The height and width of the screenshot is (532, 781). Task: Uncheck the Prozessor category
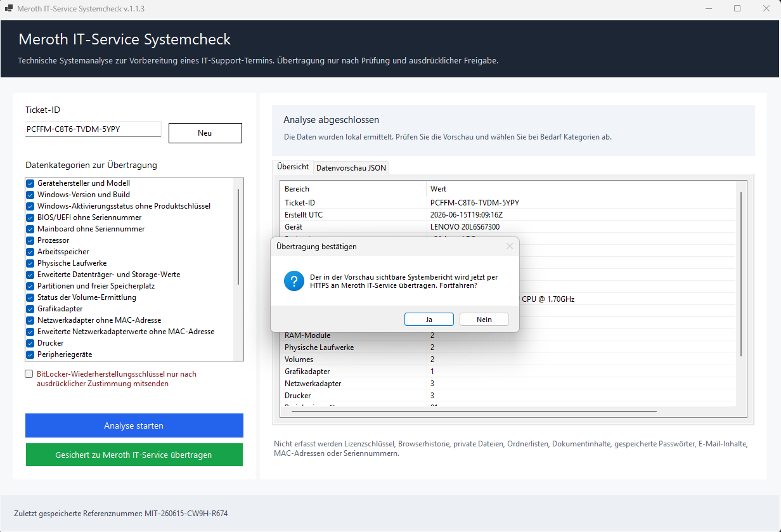tap(30, 240)
